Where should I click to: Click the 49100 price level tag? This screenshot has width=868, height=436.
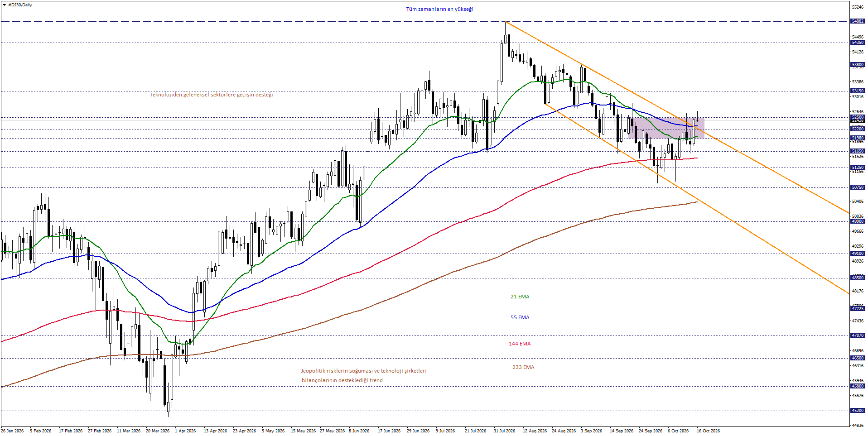tap(858, 254)
